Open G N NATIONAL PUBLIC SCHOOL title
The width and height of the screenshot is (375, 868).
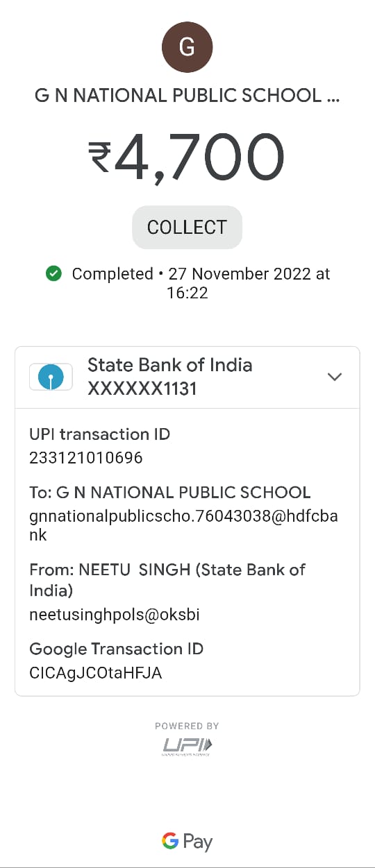pos(187,96)
